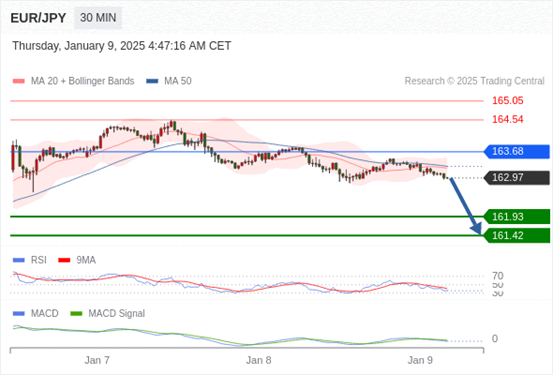Screen dimensions: 553x375
Task: Click the MACD legend label
Action: pos(45,314)
